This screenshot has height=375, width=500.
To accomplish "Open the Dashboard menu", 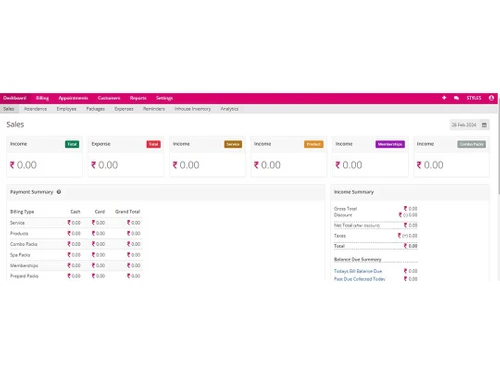I will click(15, 98).
